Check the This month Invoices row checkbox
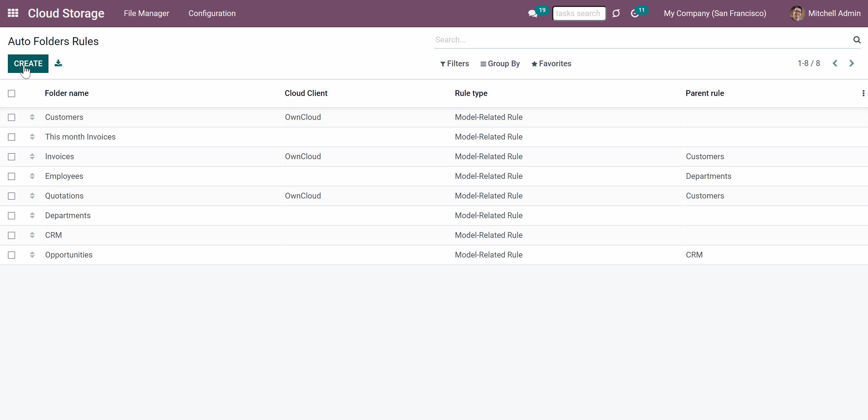 click(x=12, y=137)
